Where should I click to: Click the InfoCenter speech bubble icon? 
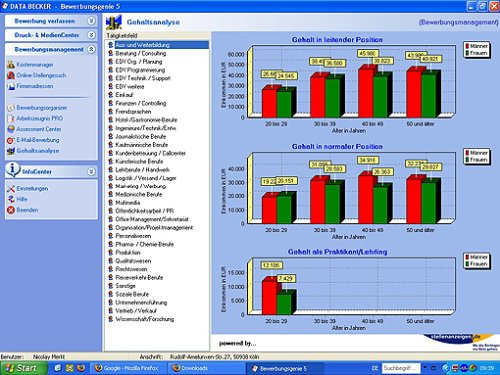pyautogui.click(x=13, y=170)
